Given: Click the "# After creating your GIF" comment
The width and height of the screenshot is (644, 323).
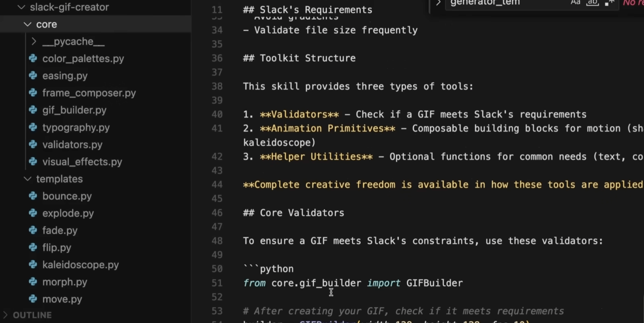Looking at the screenshot, I should [x=403, y=311].
